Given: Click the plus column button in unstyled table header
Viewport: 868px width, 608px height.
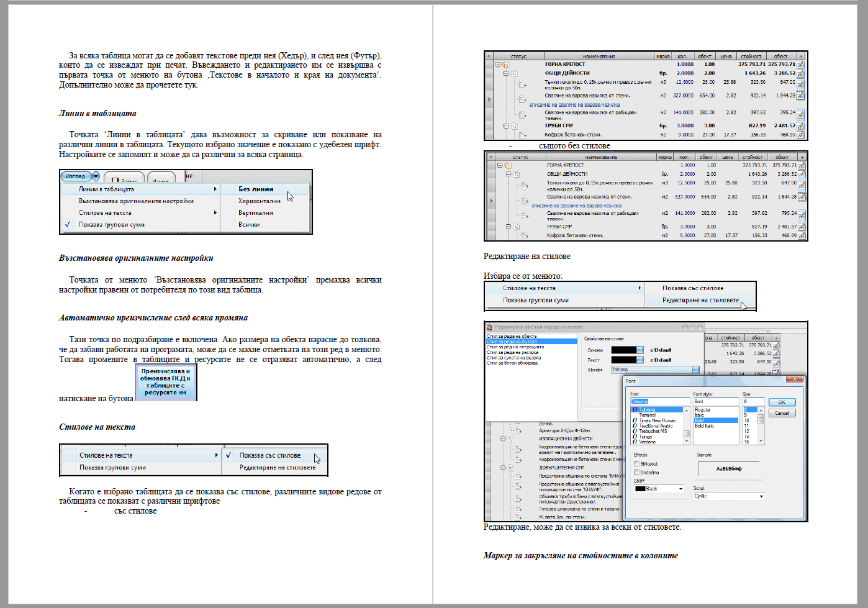Looking at the screenshot, I should (802, 157).
